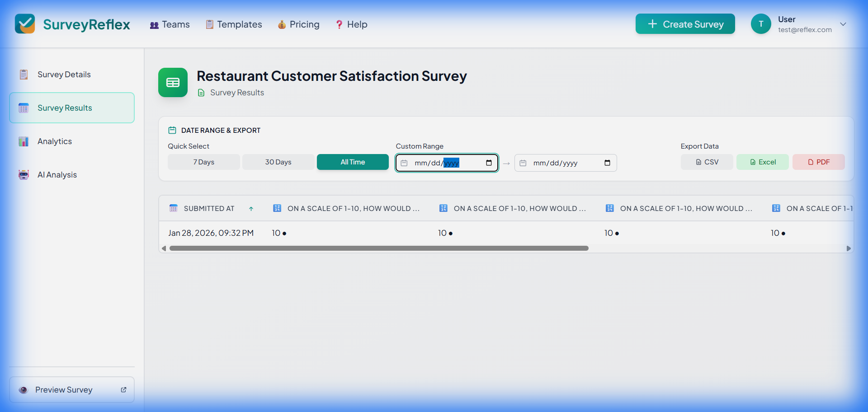Open the Templates menu item
This screenshot has width=868, height=412.
[x=234, y=24]
